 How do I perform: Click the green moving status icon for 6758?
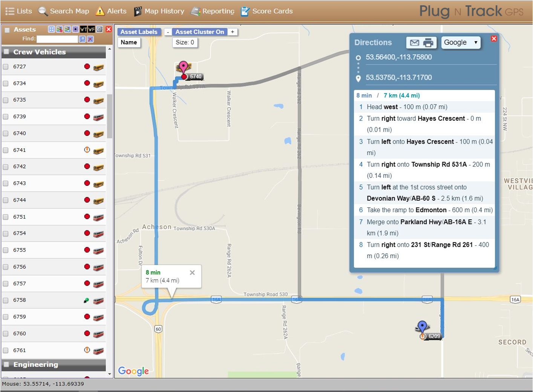coord(87,300)
